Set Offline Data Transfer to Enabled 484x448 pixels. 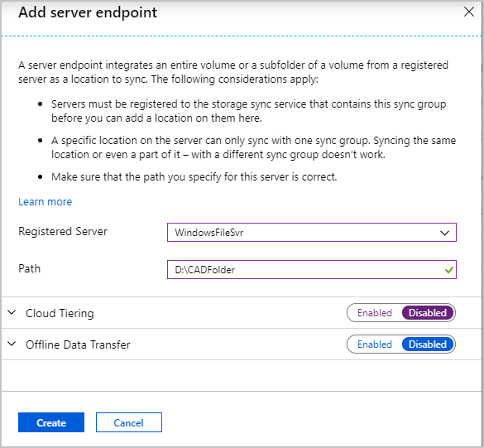point(375,344)
